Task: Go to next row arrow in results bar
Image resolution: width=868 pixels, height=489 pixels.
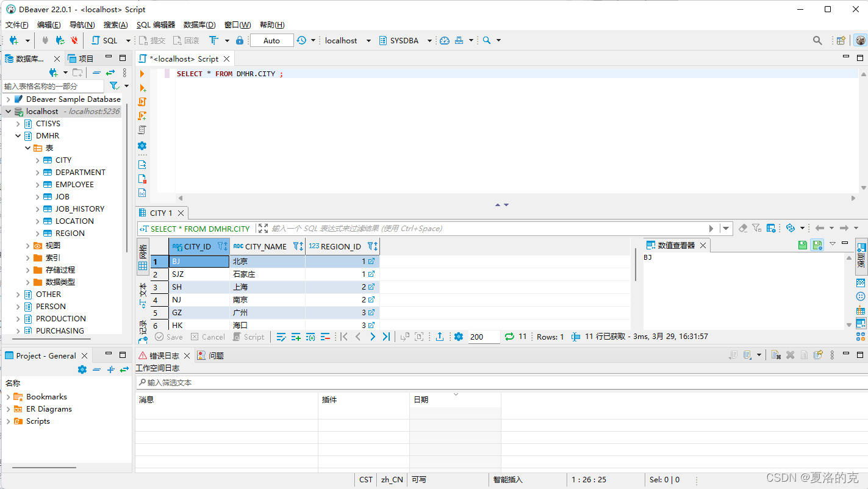Action: [x=372, y=337]
